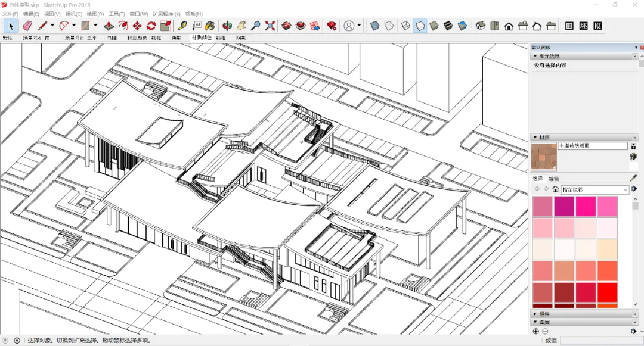Viewport: 644px width, 346px height.
Task: Open the Arc tool dropdown arrow
Action: (x=73, y=26)
